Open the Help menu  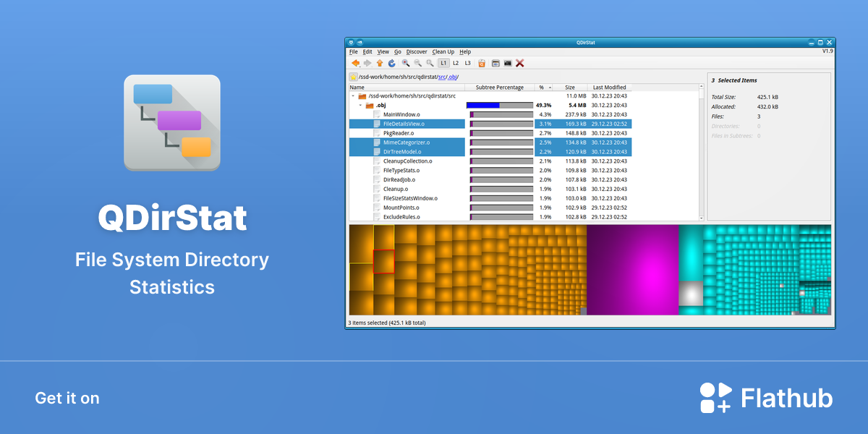pos(465,52)
